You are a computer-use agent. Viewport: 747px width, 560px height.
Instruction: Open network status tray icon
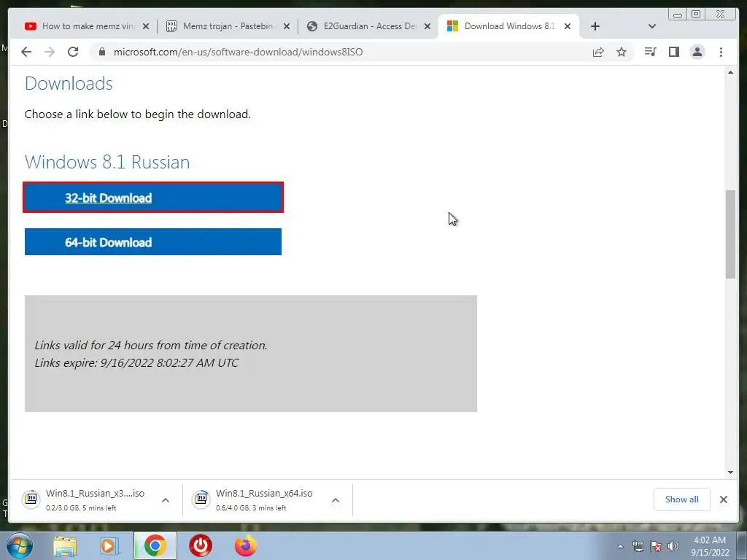[x=638, y=546]
